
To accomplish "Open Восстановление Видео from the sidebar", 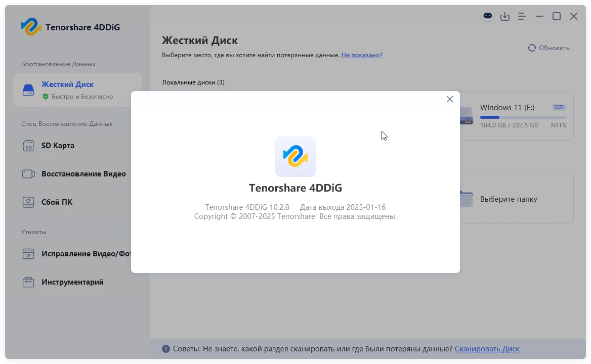I will pyautogui.click(x=83, y=174).
